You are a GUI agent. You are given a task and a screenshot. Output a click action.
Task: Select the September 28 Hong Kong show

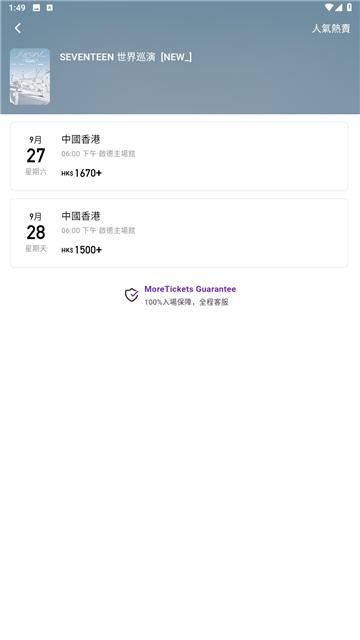click(179, 233)
